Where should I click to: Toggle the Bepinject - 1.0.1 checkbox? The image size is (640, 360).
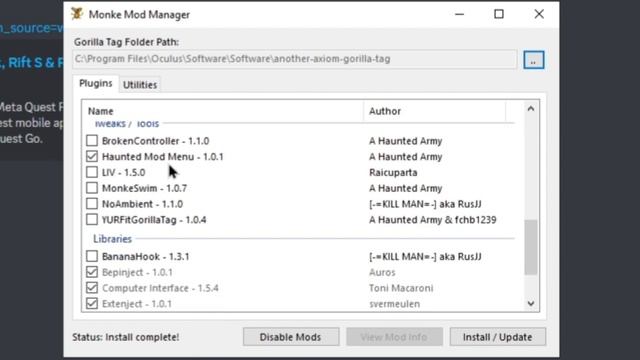[92, 272]
